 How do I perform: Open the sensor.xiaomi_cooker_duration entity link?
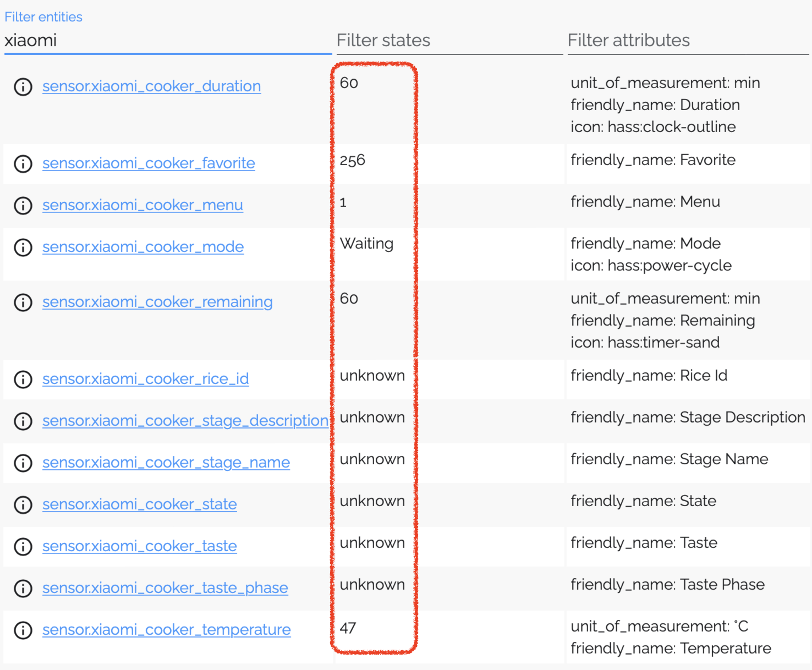(x=151, y=86)
